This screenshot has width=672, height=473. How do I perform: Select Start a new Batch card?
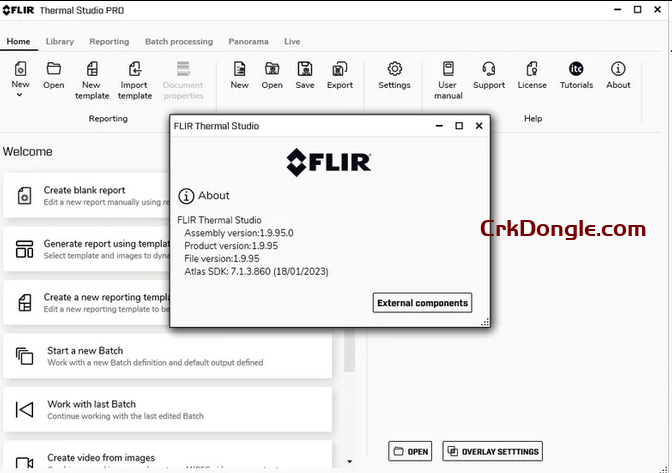(167, 357)
